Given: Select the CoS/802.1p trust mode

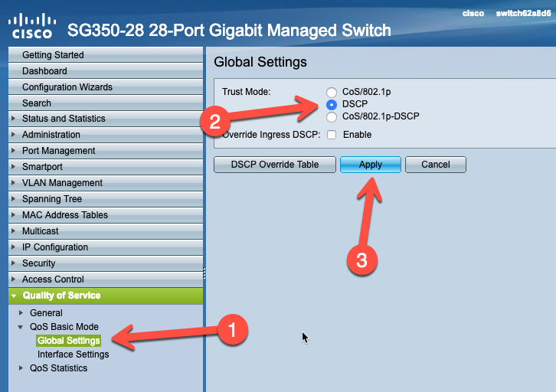Looking at the screenshot, I should pyautogui.click(x=332, y=93).
